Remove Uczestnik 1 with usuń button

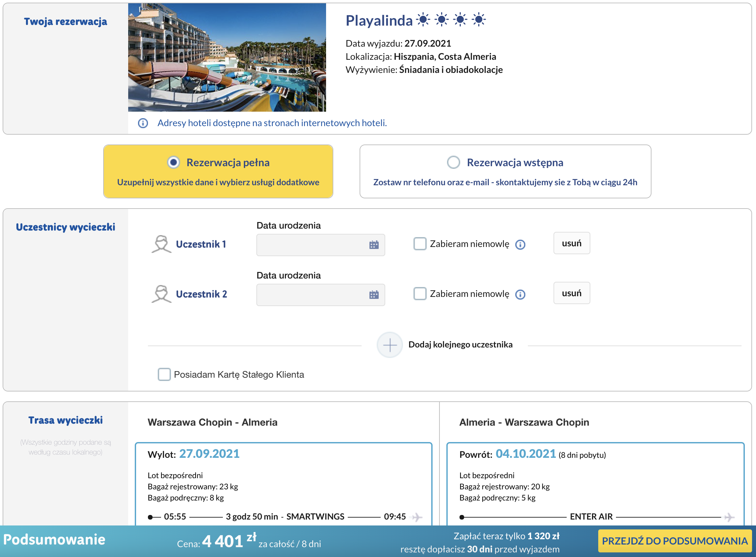[x=572, y=243]
